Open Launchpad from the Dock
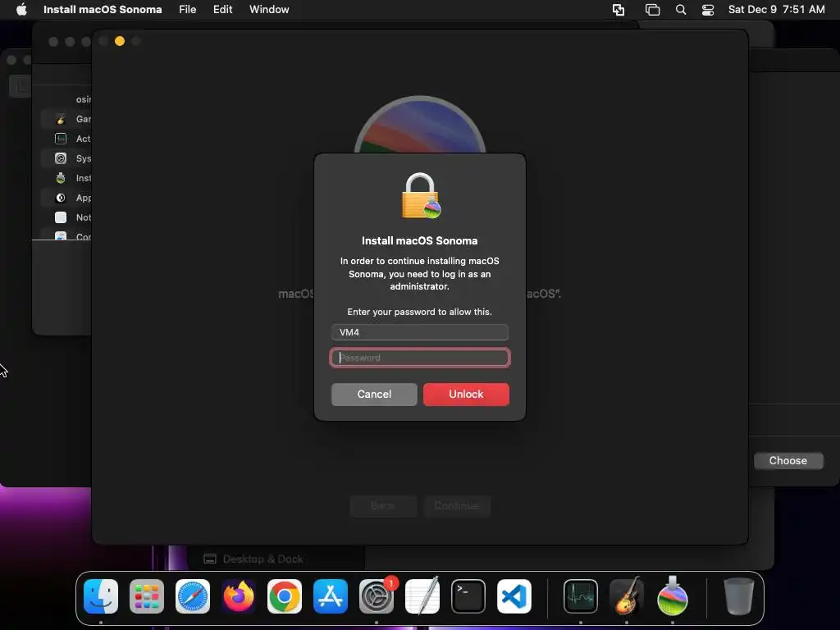 tap(147, 596)
